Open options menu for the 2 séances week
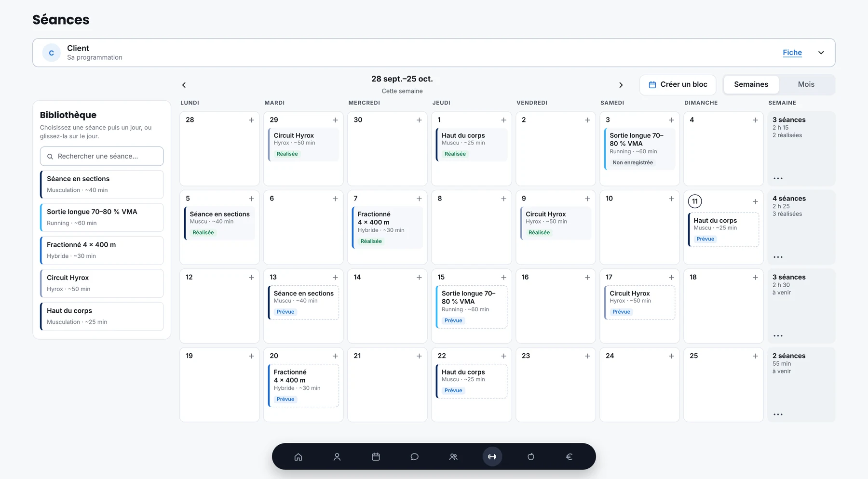Viewport: 868px width, 479px height. (x=778, y=414)
